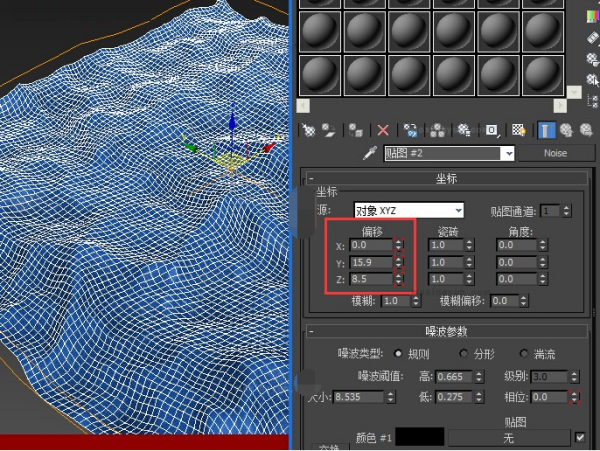600x451 pixels.
Task: Toggle Show Shaded Material in Viewport
Action: [x=519, y=130]
